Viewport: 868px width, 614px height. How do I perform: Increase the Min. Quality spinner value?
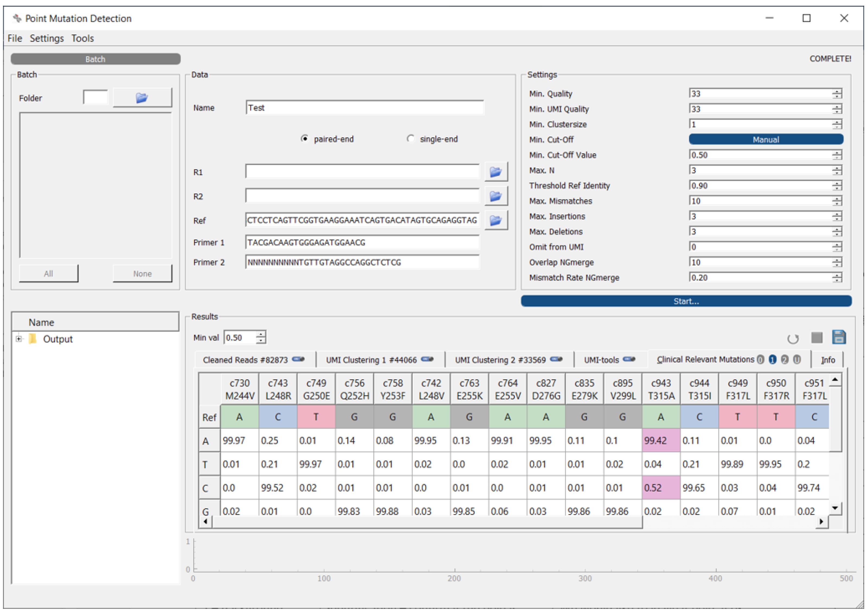click(837, 91)
